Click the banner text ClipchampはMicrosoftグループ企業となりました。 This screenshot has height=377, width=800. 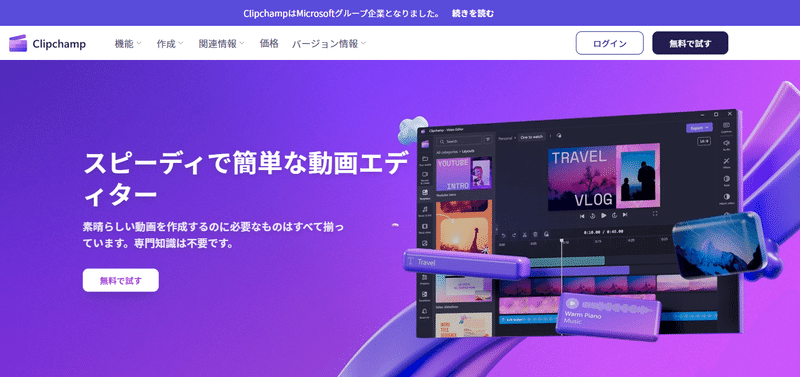(x=342, y=13)
